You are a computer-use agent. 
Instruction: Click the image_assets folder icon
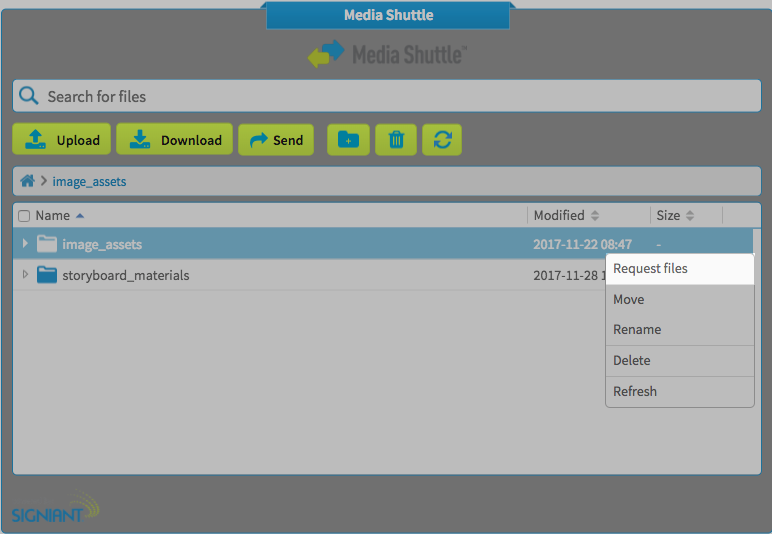click(x=47, y=244)
